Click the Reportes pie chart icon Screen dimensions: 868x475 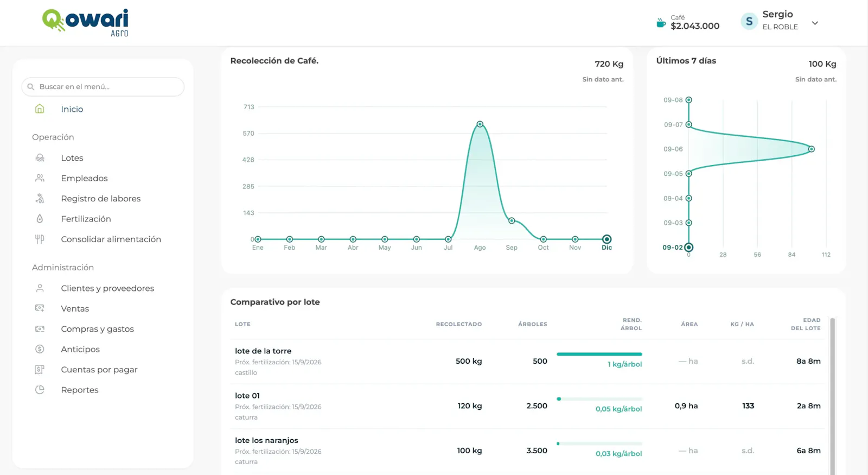click(x=40, y=390)
